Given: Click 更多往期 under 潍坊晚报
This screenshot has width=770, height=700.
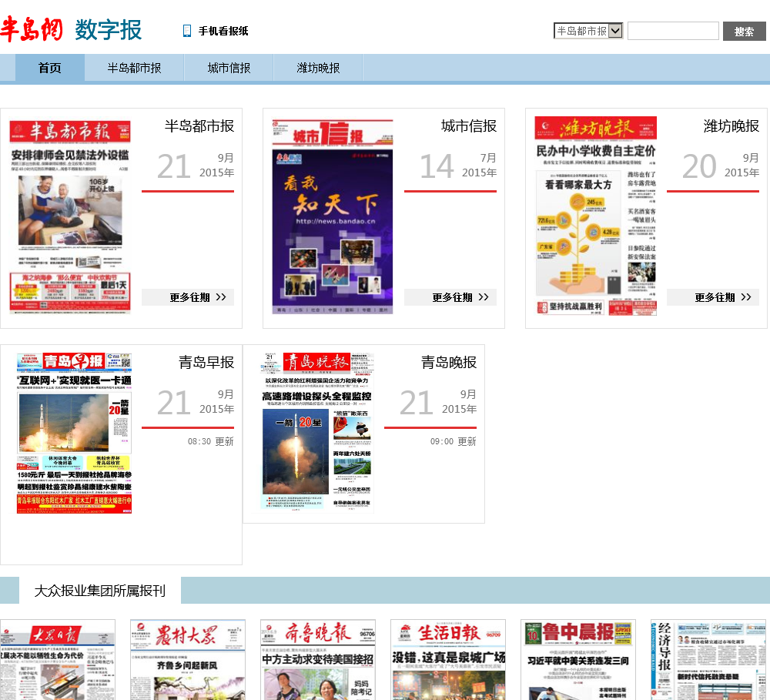Looking at the screenshot, I should [x=713, y=297].
